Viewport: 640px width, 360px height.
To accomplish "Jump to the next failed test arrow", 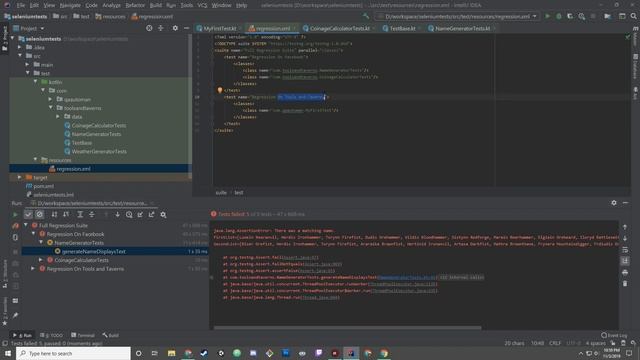I will [118, 214].
